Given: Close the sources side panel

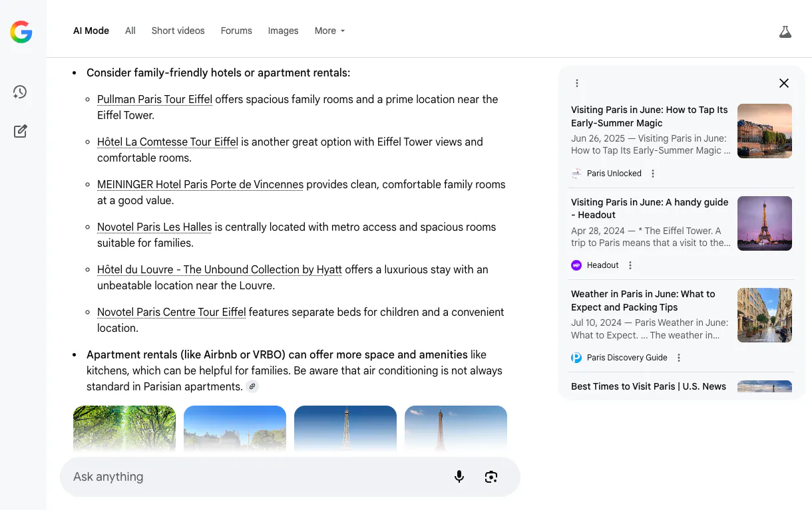Looking at the screenshot, I should click(784, 83).
